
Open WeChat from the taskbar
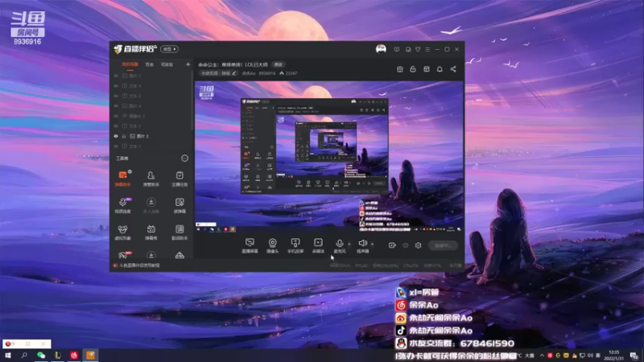[41, 356]
